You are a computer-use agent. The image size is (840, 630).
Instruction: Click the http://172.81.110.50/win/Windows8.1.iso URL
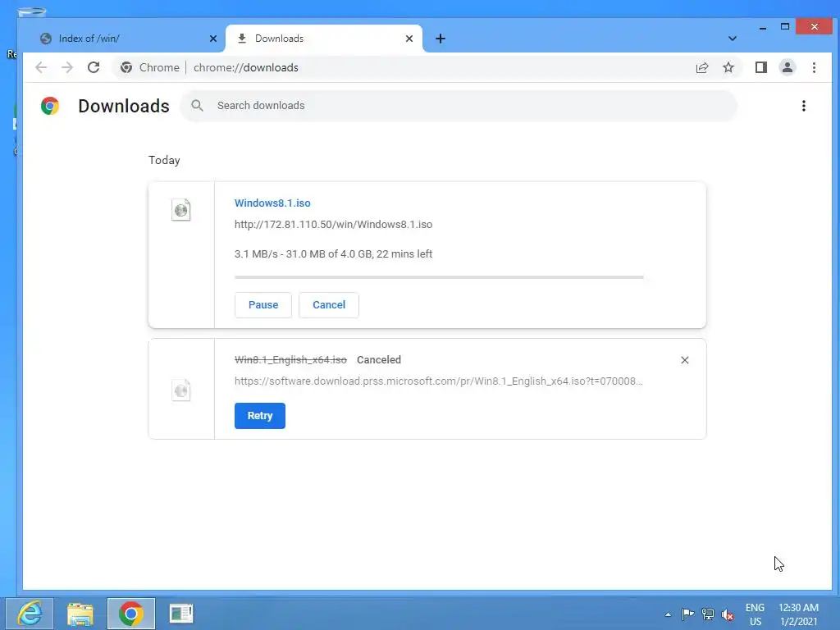[333, 225]
